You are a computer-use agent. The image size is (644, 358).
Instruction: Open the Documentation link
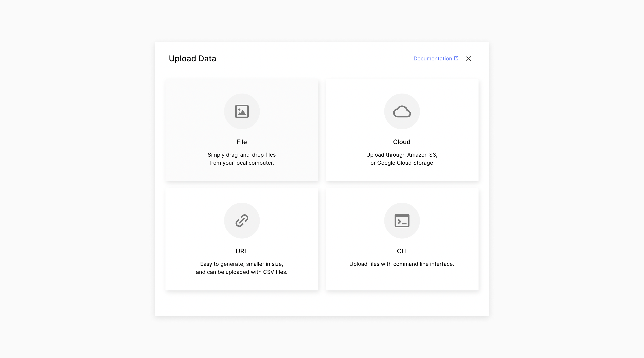tap(432, 59)
